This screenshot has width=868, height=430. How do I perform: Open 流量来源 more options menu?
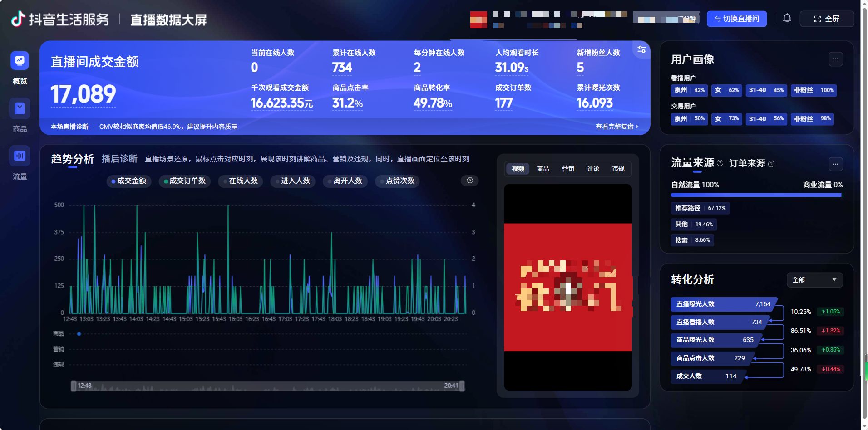point(835,164)
